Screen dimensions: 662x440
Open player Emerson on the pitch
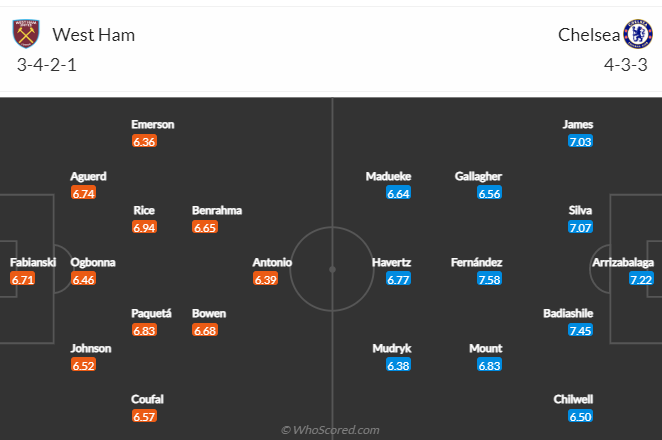[x=152, y=125]
